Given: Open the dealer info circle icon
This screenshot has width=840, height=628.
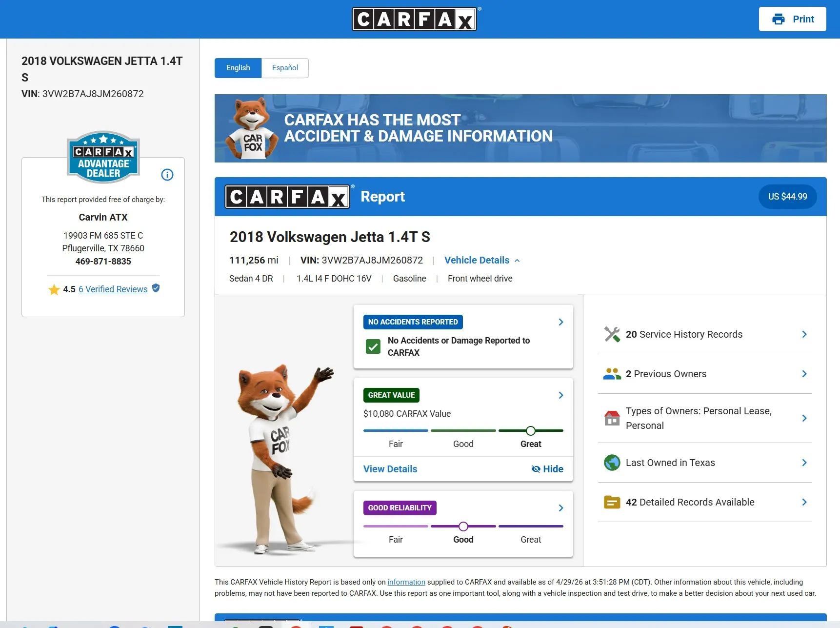Looking at the screenshot, I should (x=167, y=175).
